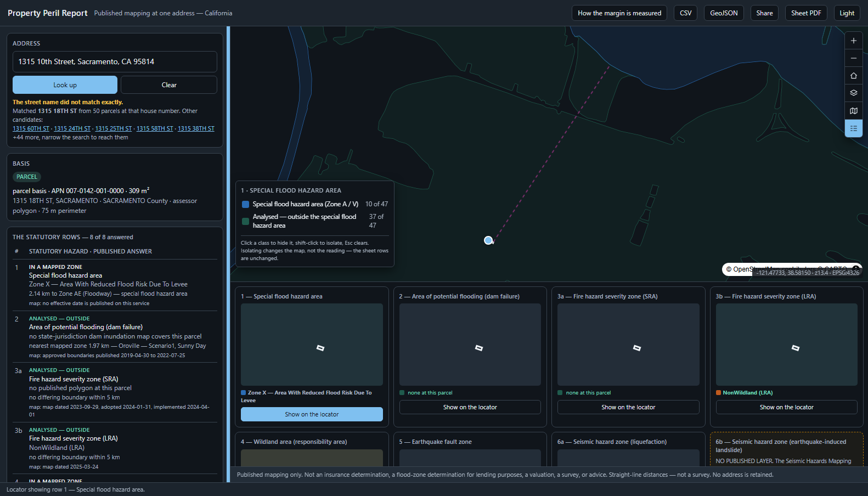Click the parcel location marker on map
The width and height of the screenshot is (868, 496).
(488, 240)
